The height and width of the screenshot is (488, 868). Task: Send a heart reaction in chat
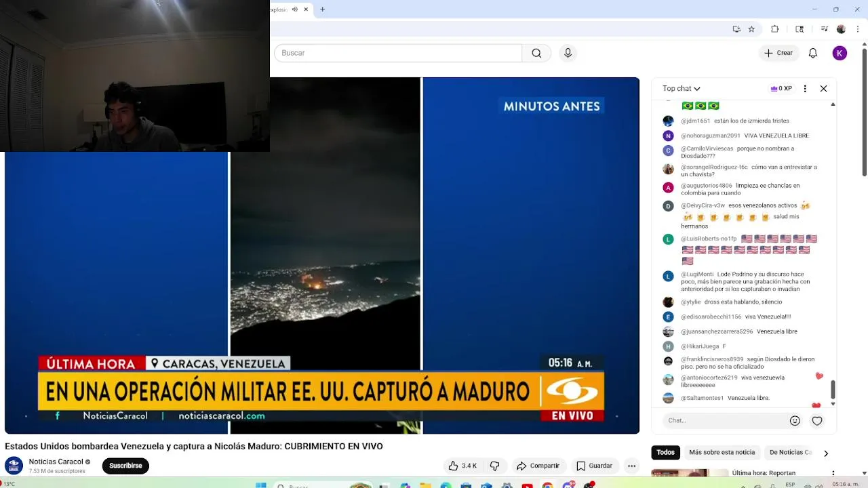(817, 420)
